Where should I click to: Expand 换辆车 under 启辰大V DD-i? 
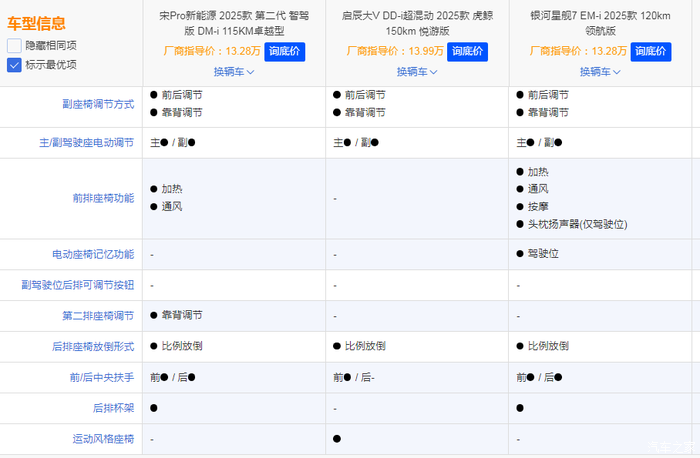[x=417, y=72]
